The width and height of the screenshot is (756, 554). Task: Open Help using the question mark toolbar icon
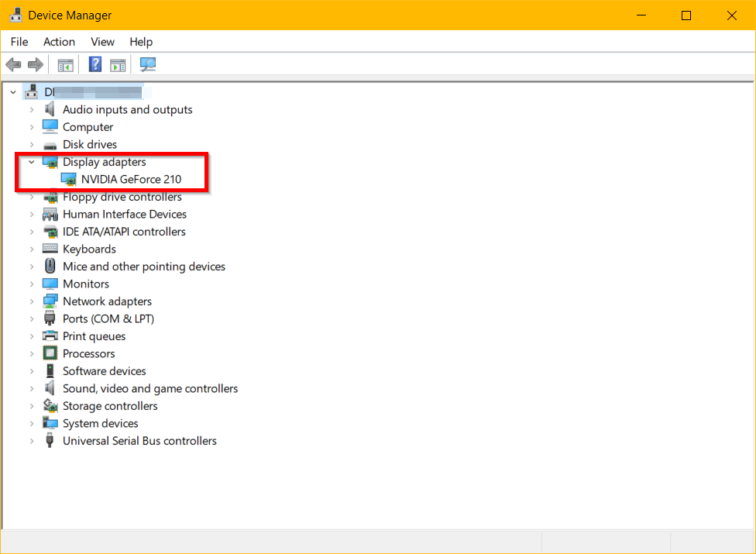pyautogui.click(x=94, y=64)
